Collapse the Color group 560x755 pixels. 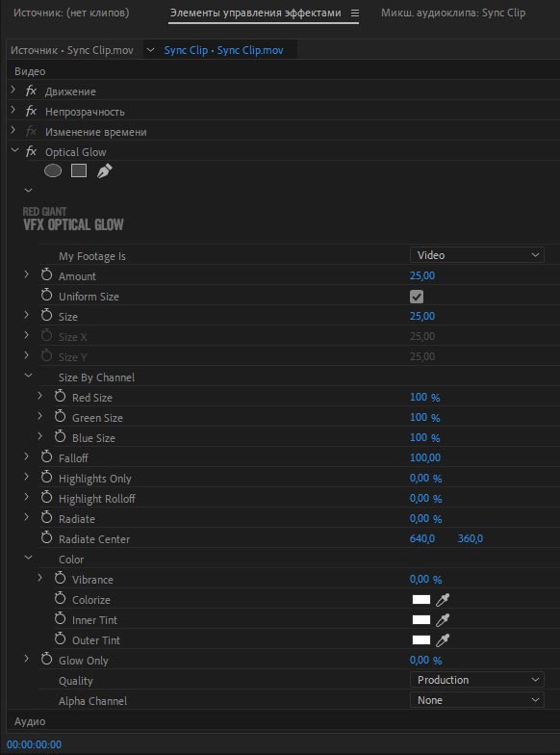tap(29, 558)
